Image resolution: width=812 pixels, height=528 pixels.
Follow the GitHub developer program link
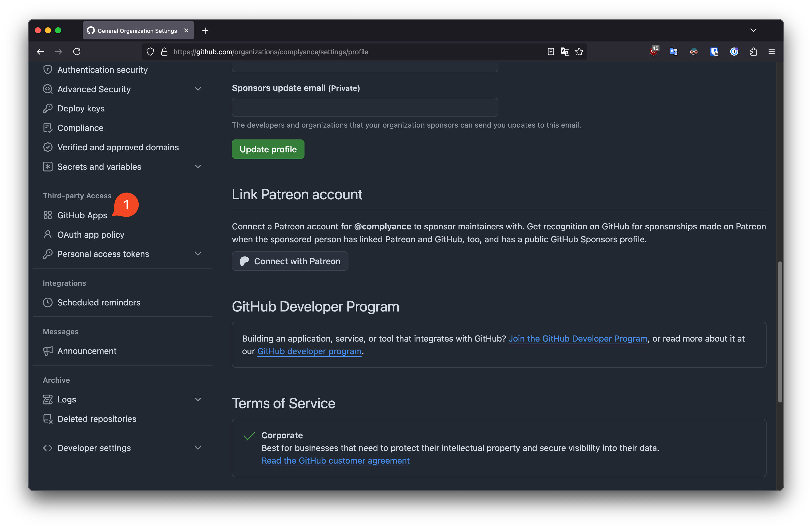coord(309,351)
